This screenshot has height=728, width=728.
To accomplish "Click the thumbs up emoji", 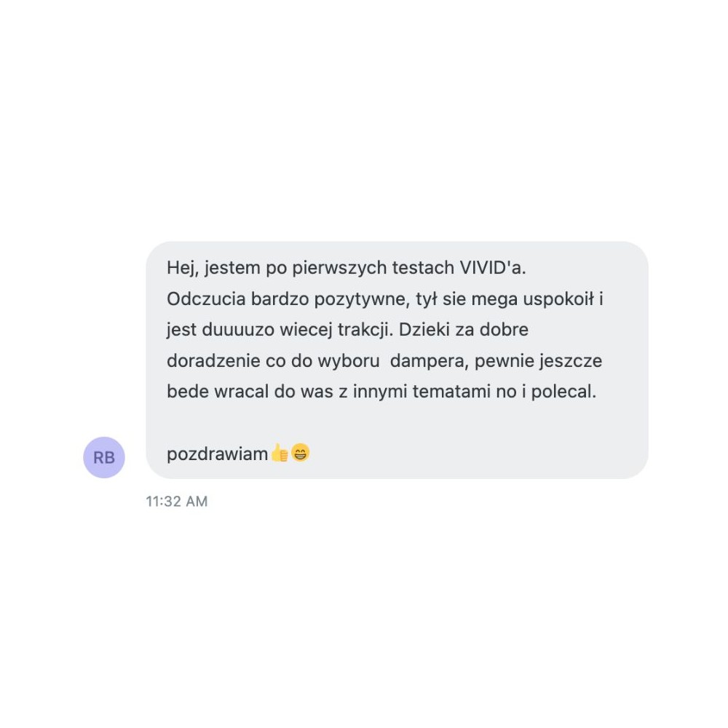I will [280, 453].
